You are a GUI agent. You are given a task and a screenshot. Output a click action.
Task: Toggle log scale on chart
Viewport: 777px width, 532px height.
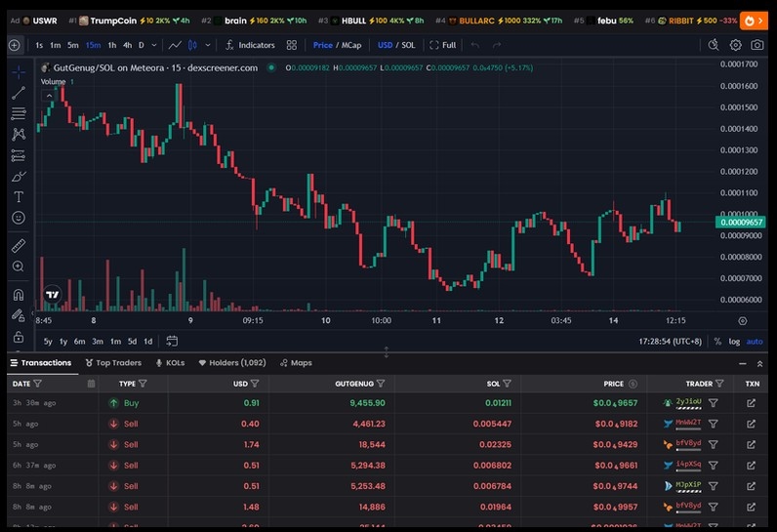[734, 342]
